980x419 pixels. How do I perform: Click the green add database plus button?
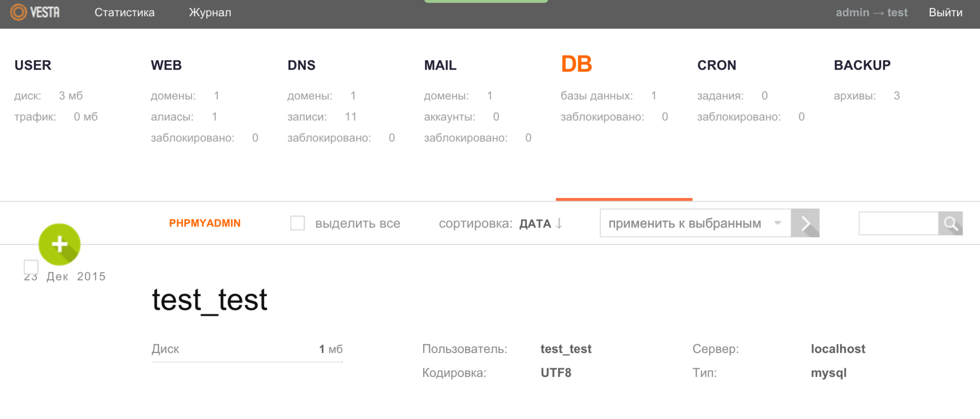(59, 244)
